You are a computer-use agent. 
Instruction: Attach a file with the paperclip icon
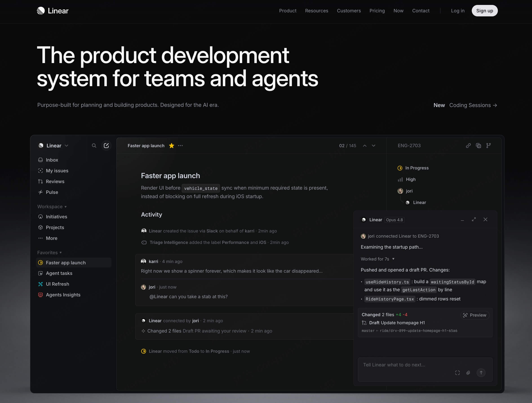point(468,373)
